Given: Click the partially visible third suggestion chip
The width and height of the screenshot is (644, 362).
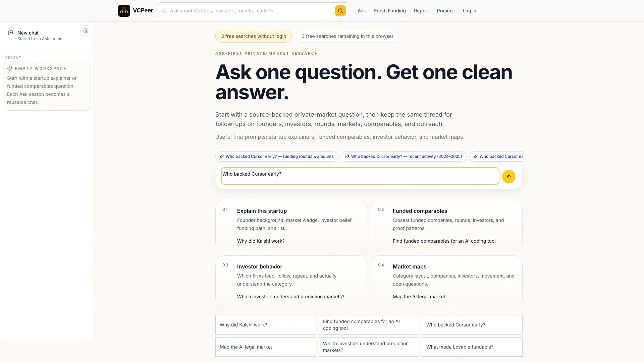Looking at the screenshot, I should (x=496, y=157).
